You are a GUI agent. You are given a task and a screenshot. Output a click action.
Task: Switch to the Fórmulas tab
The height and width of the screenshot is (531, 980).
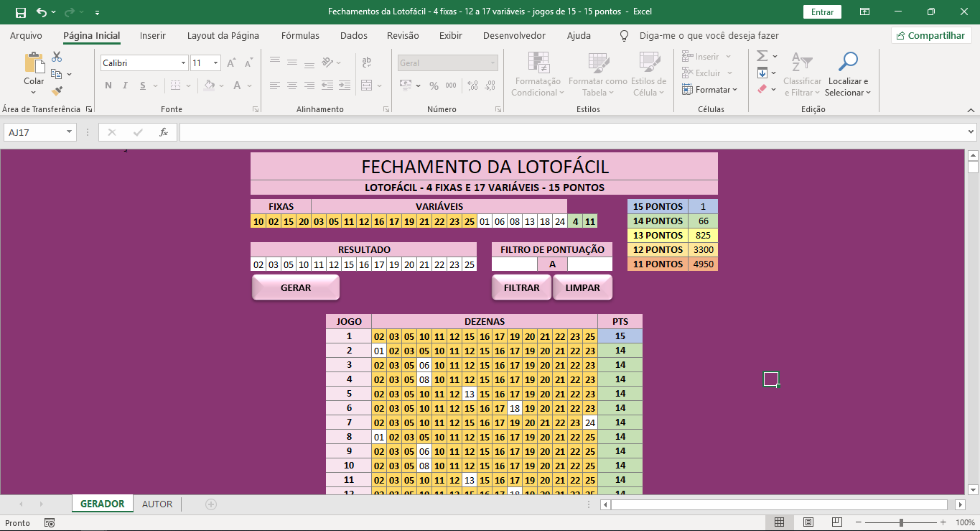click(x=300, y=35)
